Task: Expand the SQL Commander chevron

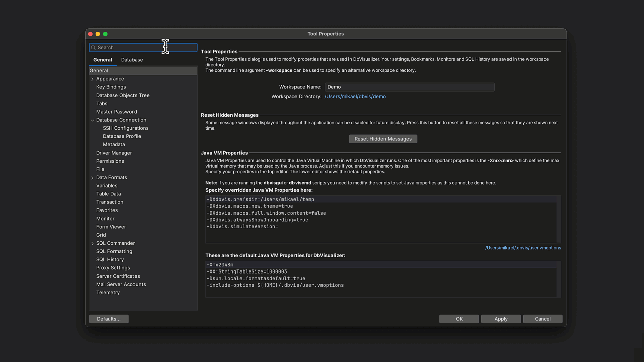Action: 93,243
